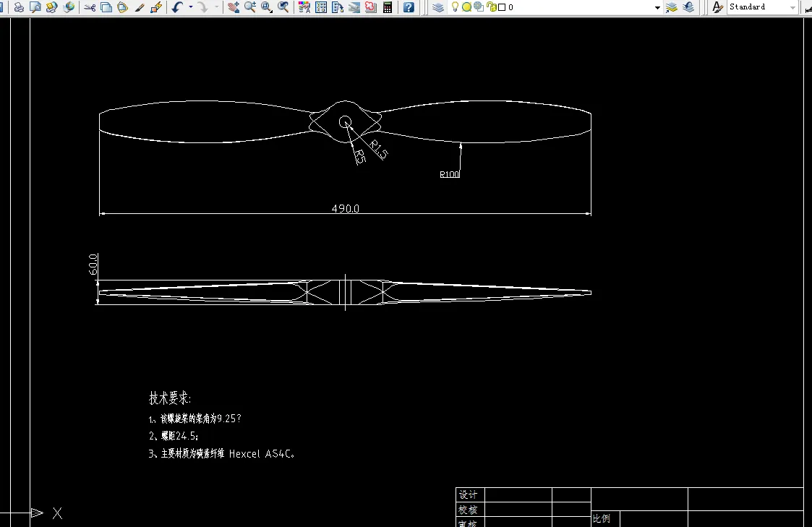
Task: Select the 490.0 dimension text
Action: click(x=346, y=209)
